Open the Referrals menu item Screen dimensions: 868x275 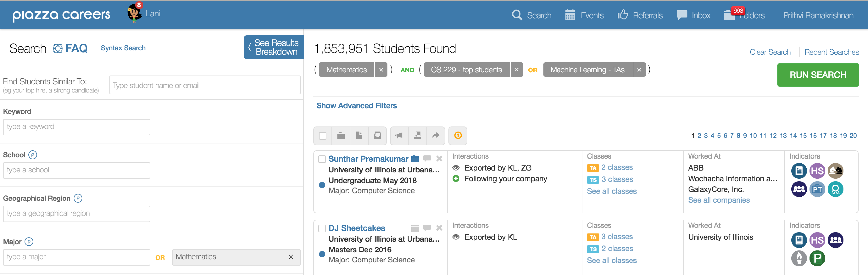640,15
